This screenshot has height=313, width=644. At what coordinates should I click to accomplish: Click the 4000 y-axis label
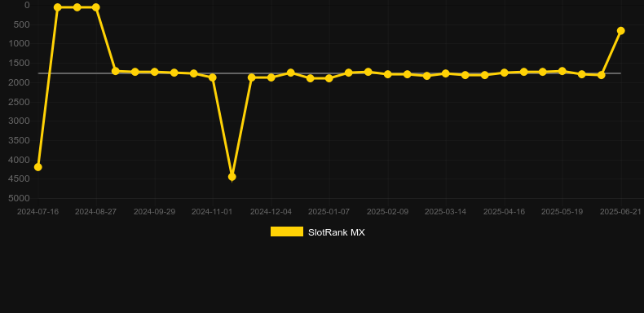click(x=20, y=160)
